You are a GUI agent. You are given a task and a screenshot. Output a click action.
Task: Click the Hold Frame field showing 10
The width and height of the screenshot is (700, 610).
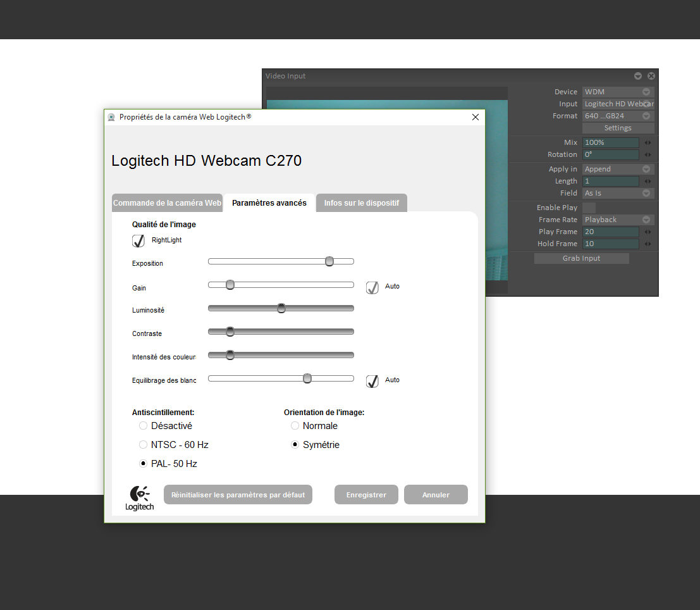click(611, 244)
